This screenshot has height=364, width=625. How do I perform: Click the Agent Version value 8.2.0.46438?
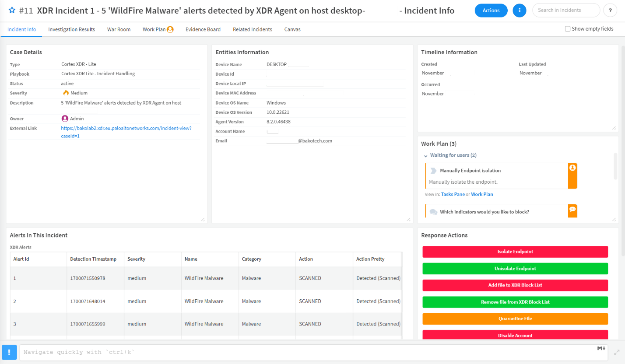pos(278,122)
